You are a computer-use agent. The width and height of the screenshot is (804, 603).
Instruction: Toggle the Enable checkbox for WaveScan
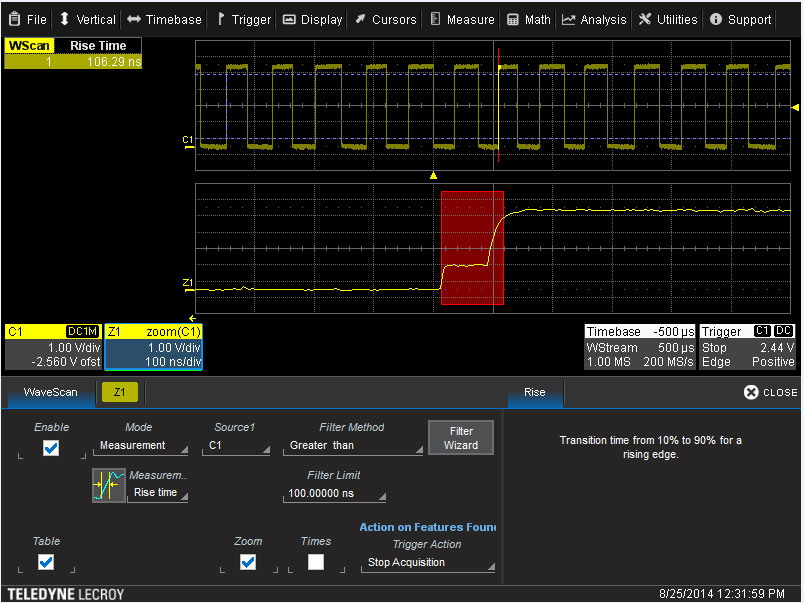[x=51, y=447]
